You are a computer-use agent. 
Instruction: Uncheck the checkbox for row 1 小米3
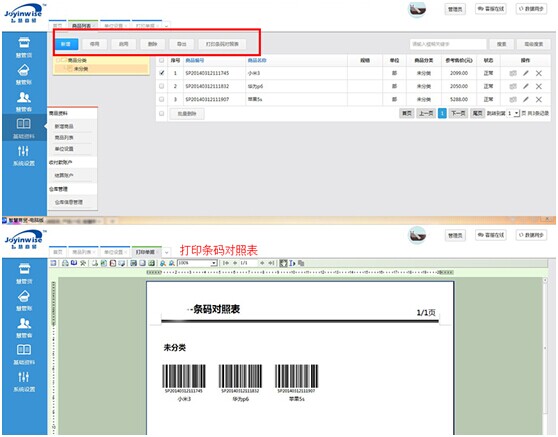coord(162,73)
